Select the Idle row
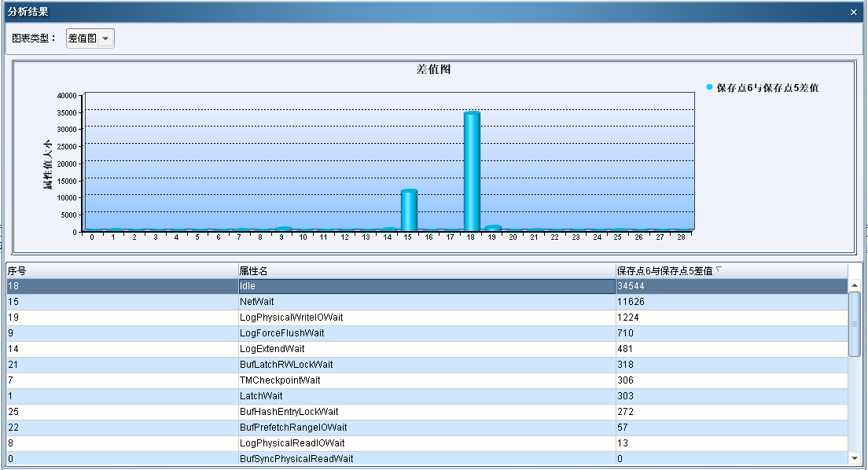This screenshot has width=868, height=470. pyautogui.click(x=426, y=286)
